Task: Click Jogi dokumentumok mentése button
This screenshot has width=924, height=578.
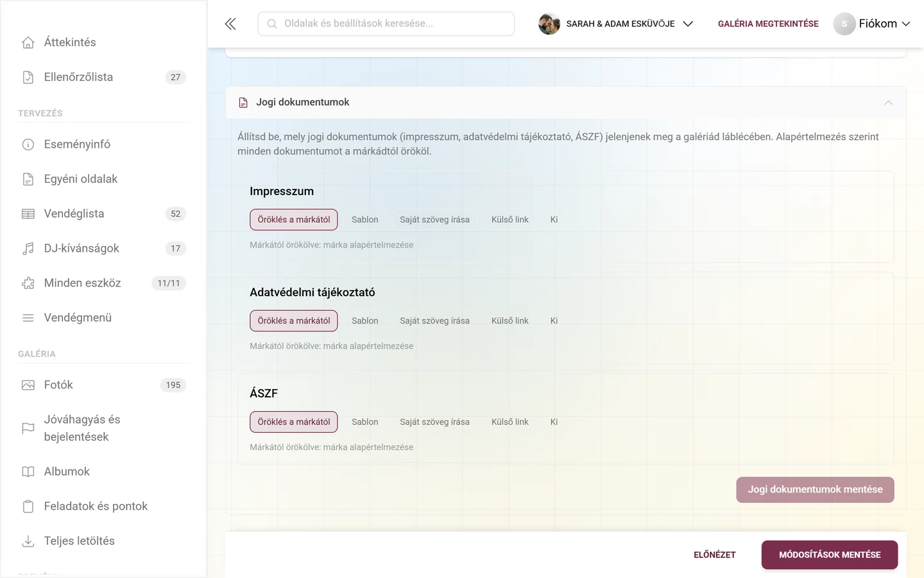Action: tap(815, 490)
